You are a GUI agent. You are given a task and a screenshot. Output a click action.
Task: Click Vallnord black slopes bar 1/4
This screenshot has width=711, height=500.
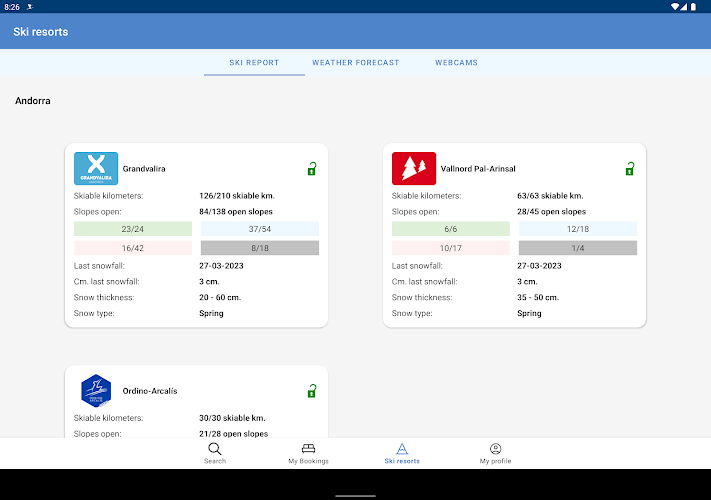click(x=577, y=248)
